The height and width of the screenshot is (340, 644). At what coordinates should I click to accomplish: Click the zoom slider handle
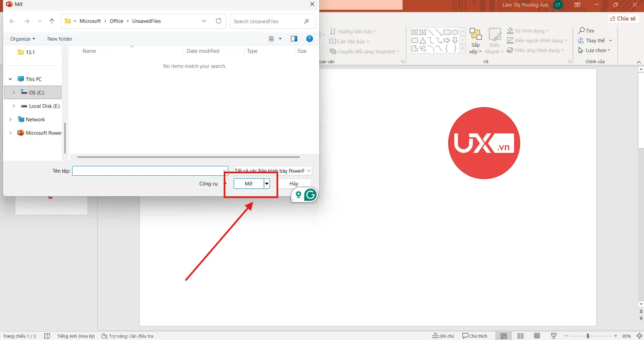click(588, 336)
